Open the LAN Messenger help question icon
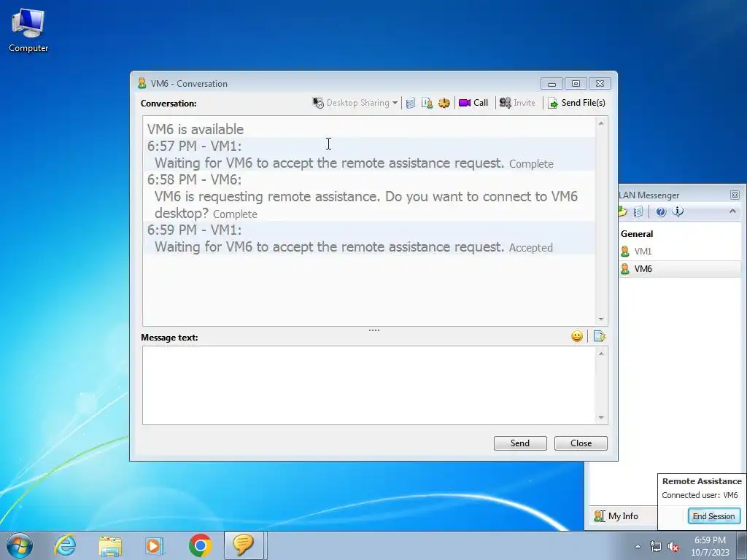 [661, 212]
